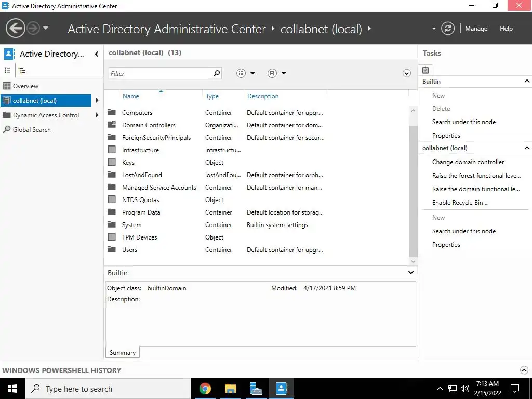Screen dimensions: 532x399
Task: Switch navigation pane to tree view
Action: click(22, 71)
